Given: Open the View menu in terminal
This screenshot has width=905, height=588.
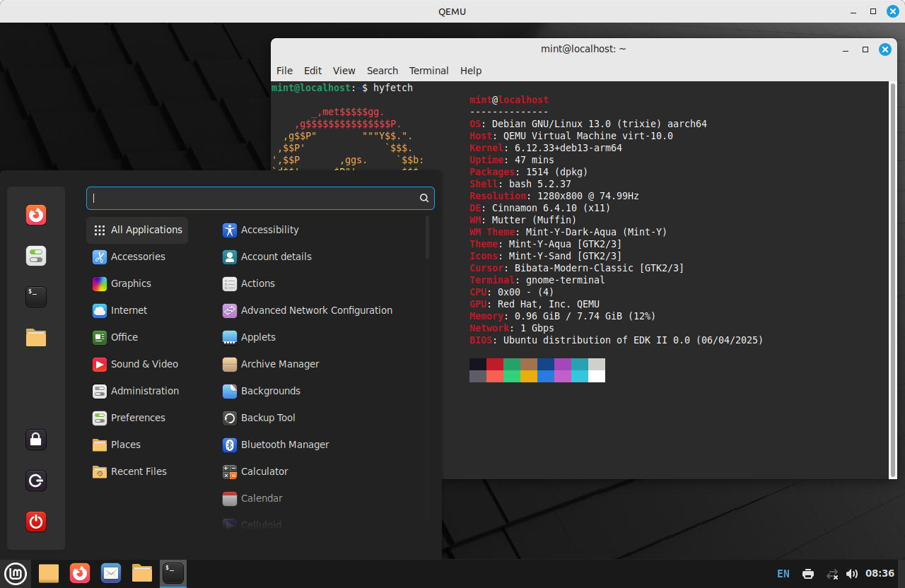Looking at the screenshot, I should click(344, 71).
